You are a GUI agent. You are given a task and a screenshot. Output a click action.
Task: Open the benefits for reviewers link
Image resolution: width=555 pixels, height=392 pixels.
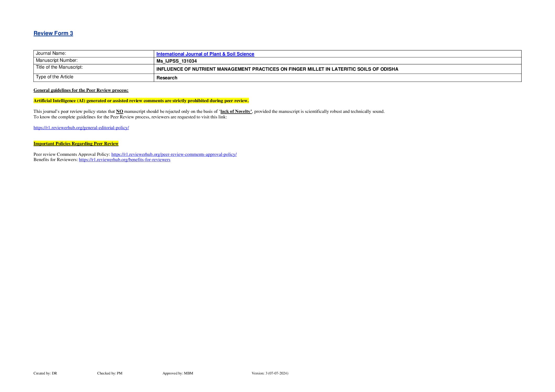[x=125, y=160]
